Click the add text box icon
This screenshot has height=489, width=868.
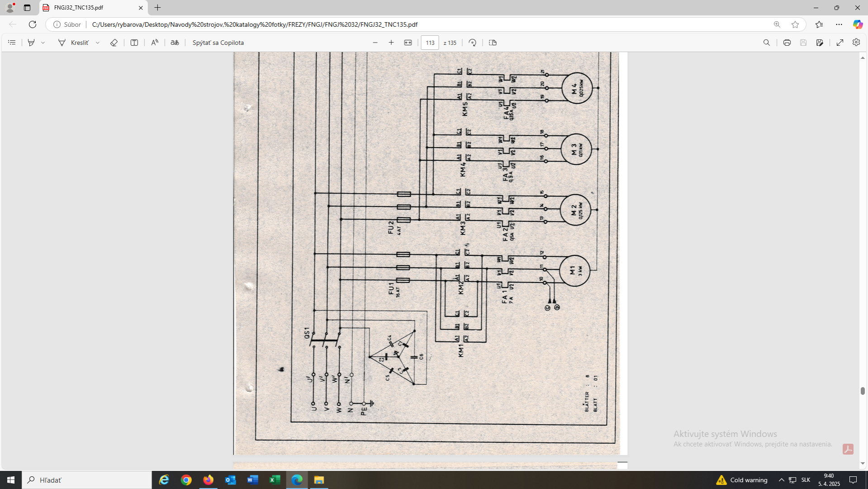(x=134, y=43)
